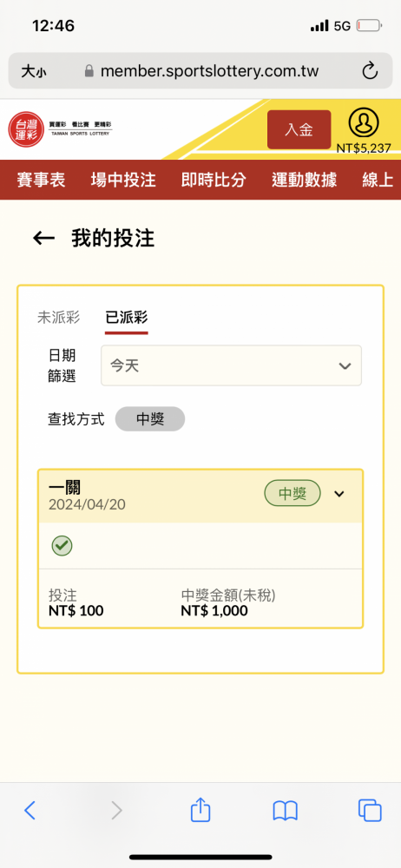
Task: Open the 大小 text size menu
Action: (33, 71)
